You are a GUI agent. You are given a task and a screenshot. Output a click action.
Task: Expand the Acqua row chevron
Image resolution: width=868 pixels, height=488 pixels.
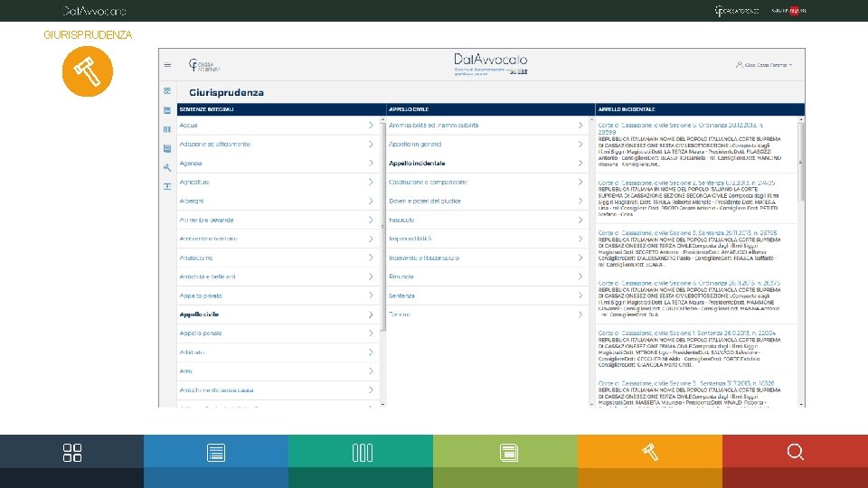click(371, 126)
